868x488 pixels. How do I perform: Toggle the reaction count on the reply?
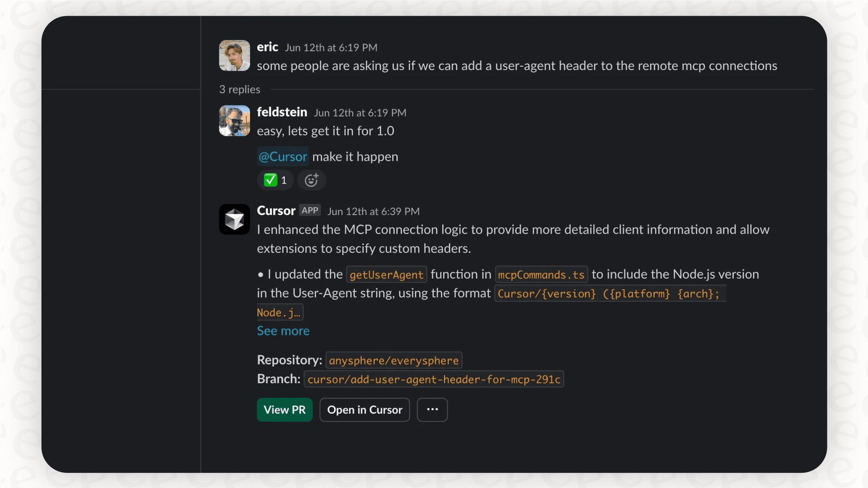coord(283,180)
